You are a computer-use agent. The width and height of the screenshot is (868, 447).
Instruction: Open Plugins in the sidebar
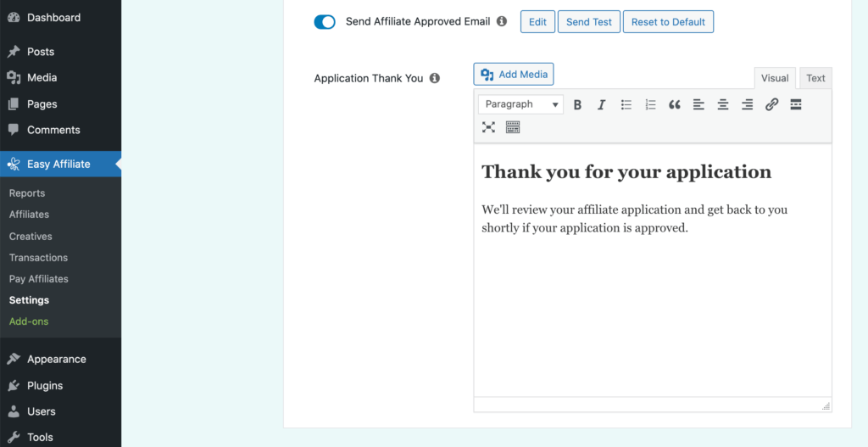[x=61, y=386]
